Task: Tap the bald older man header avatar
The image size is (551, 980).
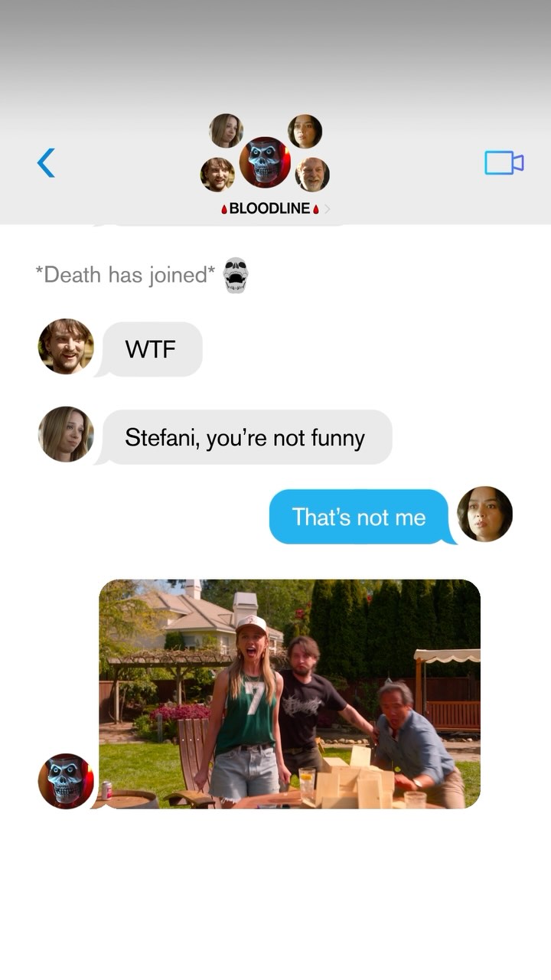Action: pos(312,175)
